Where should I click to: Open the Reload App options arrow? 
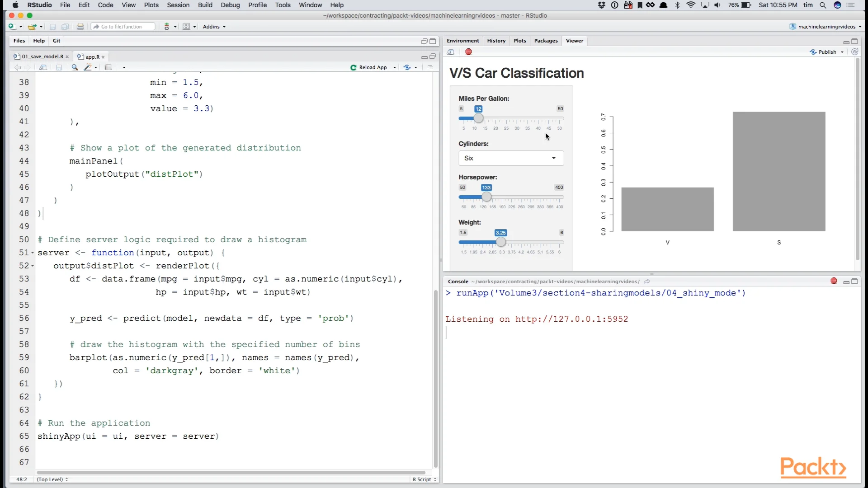[395, 68]
